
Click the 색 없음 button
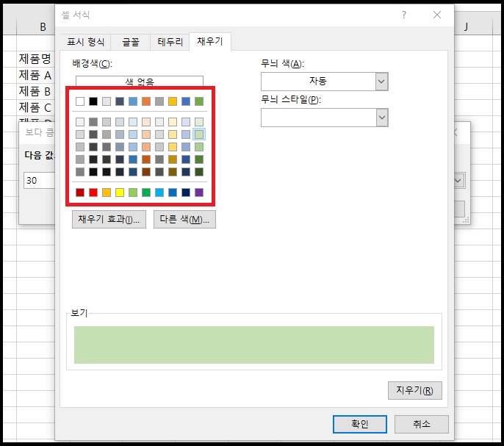point(140,81)
